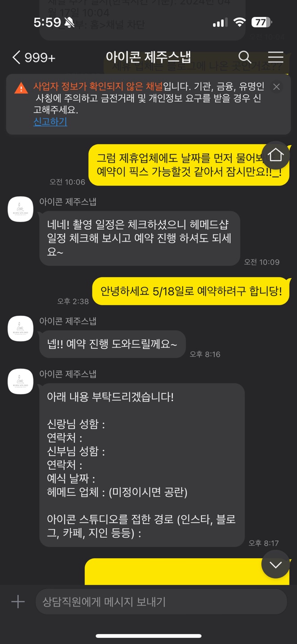Select the 그럼 제휴업체에도 날짜를 yellow message bubble
This screenshot has height=644, width=297.
pyautogui.click(x=189, y=165)
